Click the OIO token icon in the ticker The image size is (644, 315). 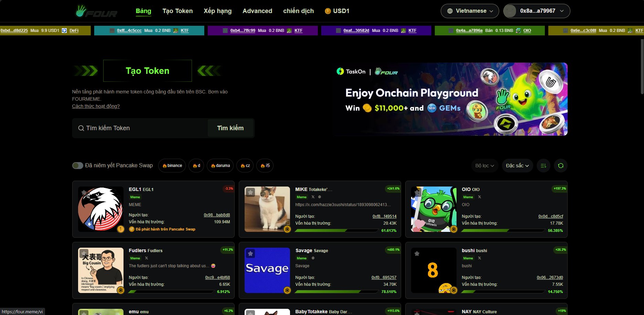click(x=518, y=31)
